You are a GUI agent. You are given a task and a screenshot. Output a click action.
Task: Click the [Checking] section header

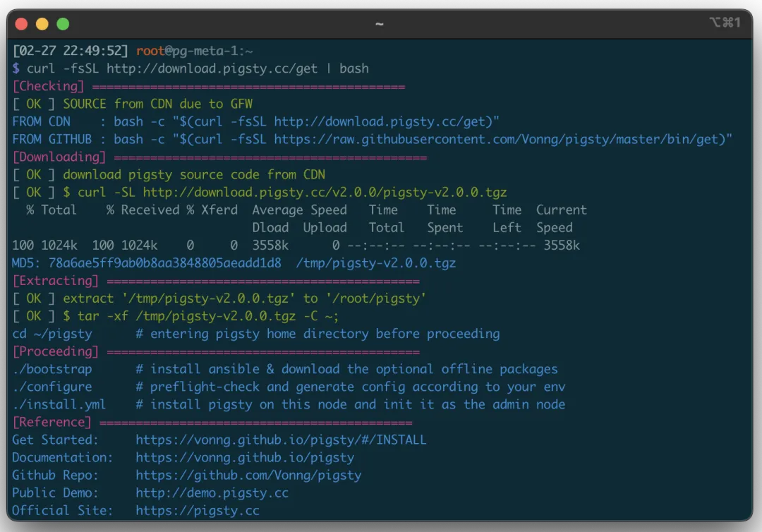pyautogui.click(x=48, y=86)
